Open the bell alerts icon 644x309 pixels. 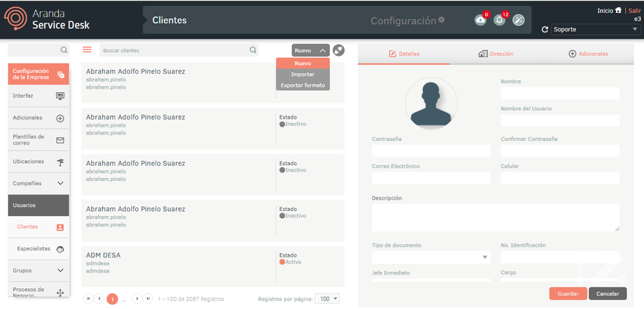pos(499,20)
